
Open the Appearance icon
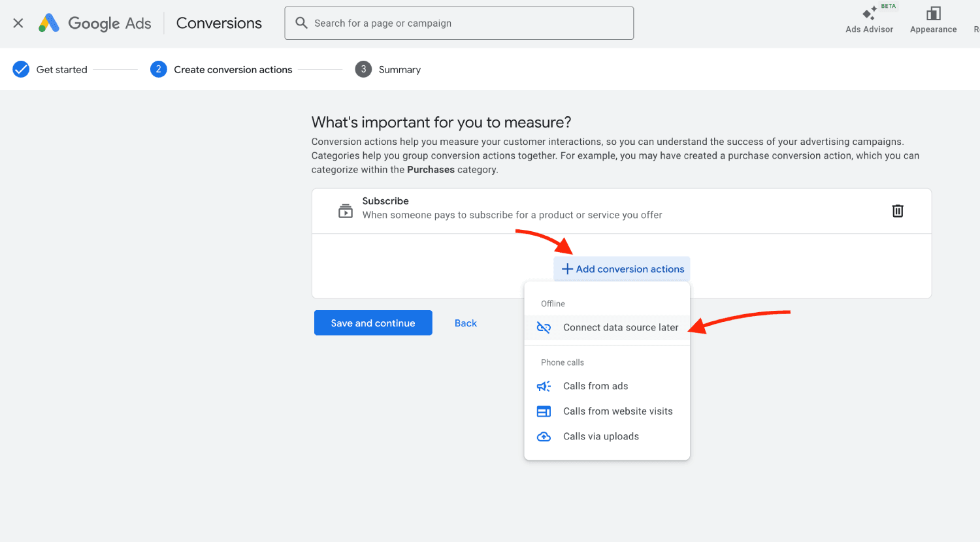coord(933,13)
